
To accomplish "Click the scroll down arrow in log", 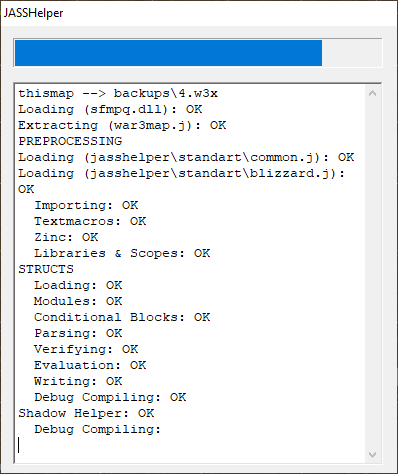I will pyautogui.click(x=372, y=455).
